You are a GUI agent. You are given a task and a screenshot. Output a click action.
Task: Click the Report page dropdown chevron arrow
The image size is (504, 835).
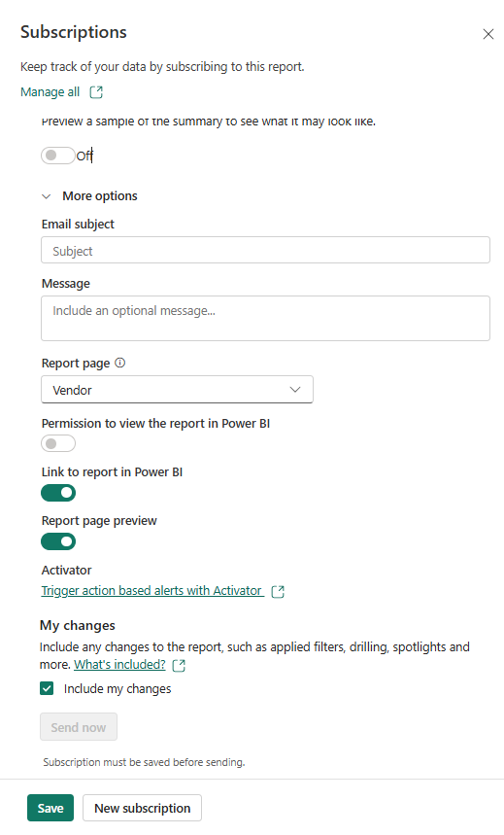coord(295,390)
